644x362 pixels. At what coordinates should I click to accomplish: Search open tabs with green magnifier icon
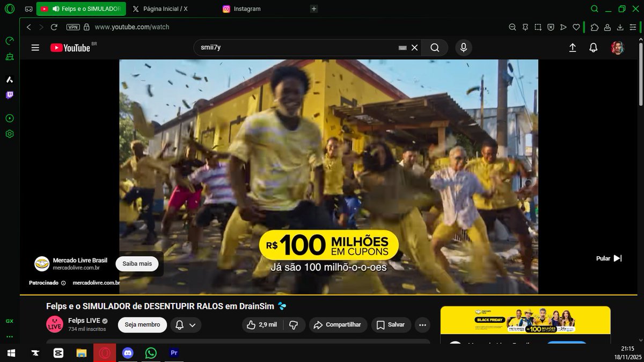click(594, 9)
